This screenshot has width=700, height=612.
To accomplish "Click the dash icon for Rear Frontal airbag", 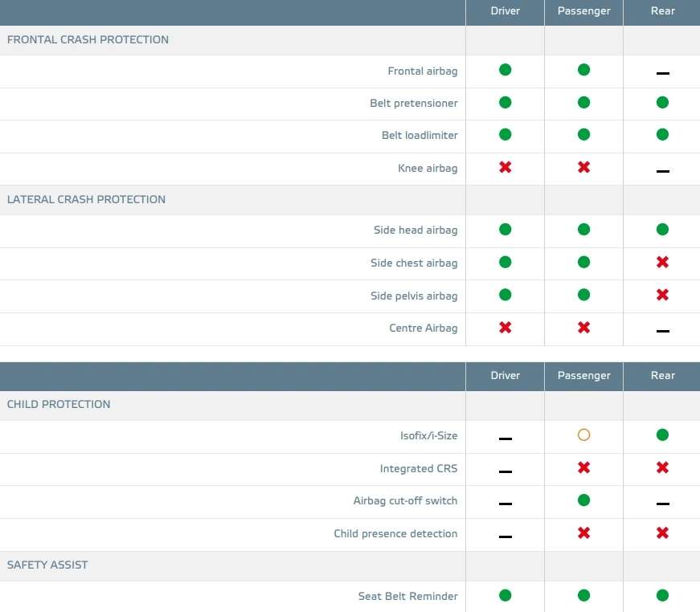I will pyautogui.click(x=662, y=73).
